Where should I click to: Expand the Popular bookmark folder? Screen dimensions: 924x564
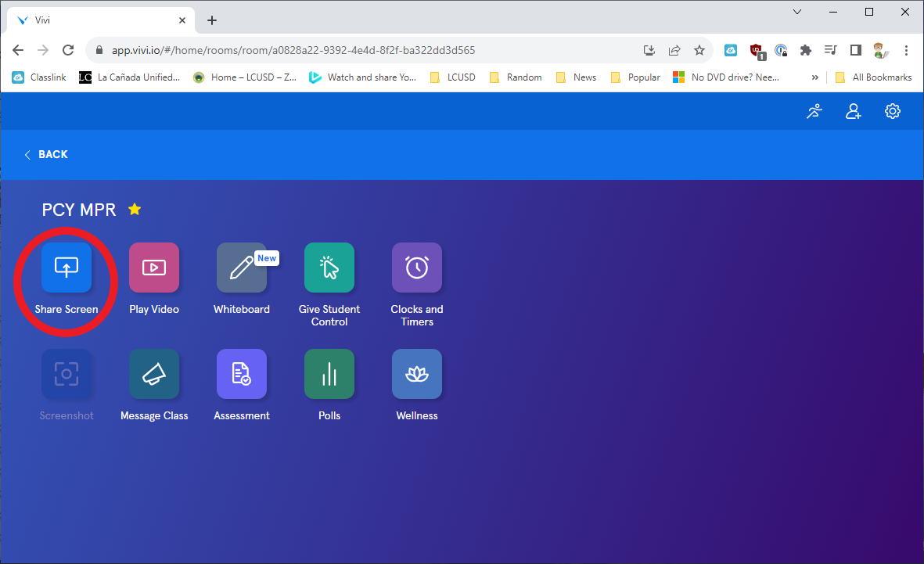click(635, 77)
